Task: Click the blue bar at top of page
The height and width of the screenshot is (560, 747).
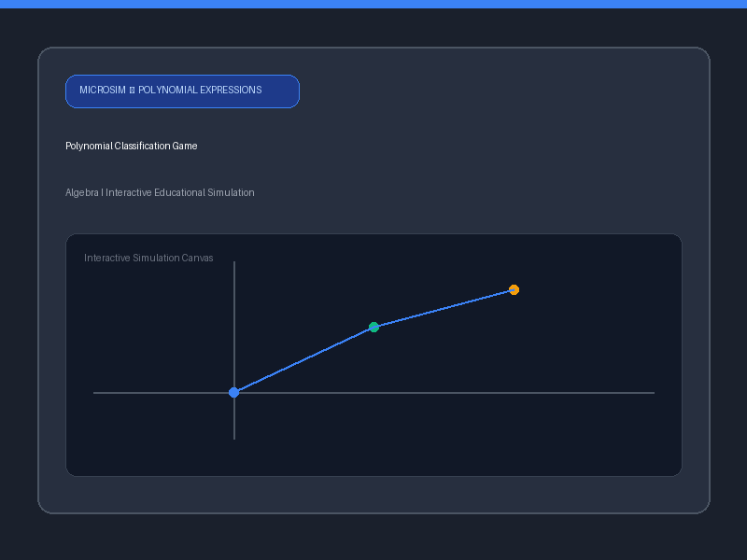Action: pyautogui.click(x=373, y=4)
